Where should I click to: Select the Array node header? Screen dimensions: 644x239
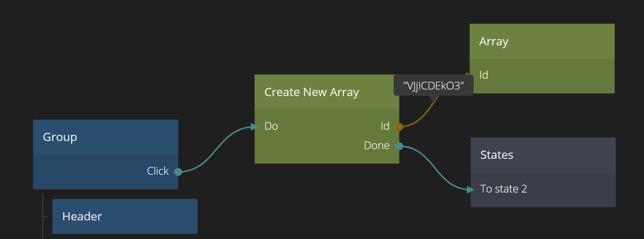pos(542,41)
